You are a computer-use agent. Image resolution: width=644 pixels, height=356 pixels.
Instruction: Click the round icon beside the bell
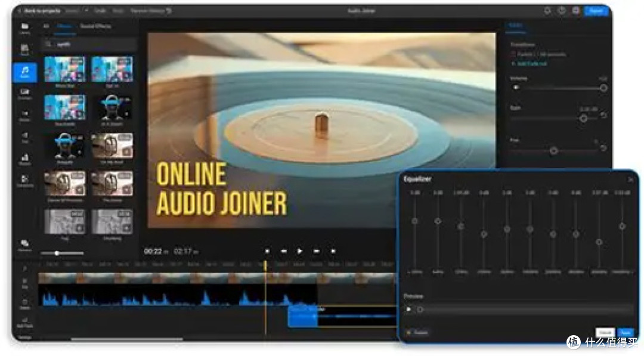[562, 11]
